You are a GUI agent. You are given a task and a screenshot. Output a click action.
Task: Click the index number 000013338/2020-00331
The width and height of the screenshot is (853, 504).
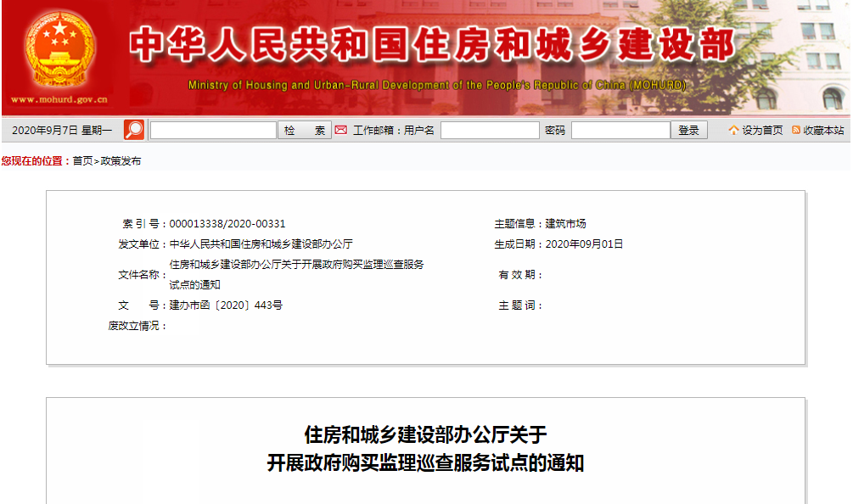point(227,224)
